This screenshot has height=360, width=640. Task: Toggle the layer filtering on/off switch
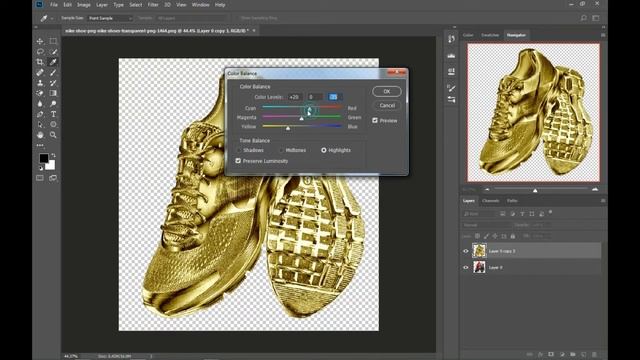point(551,212)
